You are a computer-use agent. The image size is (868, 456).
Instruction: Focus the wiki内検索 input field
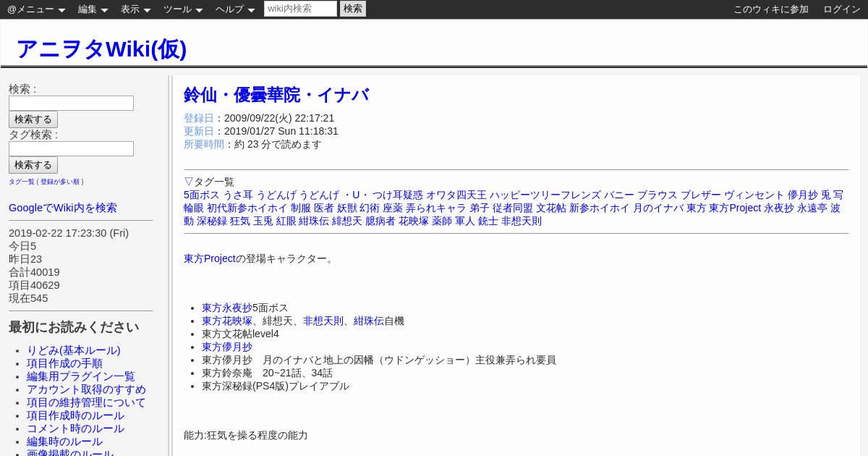(300, 9)
